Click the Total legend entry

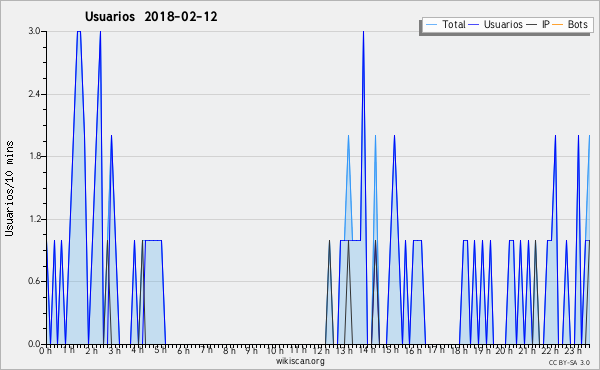point(445,24)
